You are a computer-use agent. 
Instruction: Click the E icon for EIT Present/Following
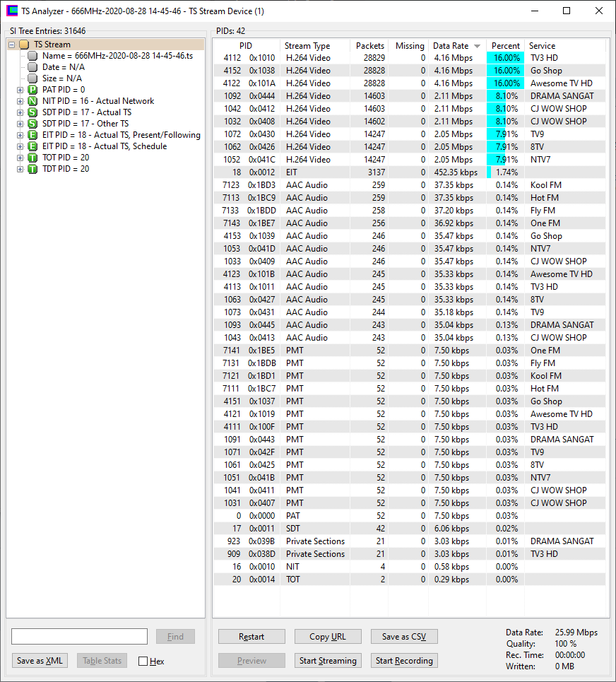click(32, 135)
